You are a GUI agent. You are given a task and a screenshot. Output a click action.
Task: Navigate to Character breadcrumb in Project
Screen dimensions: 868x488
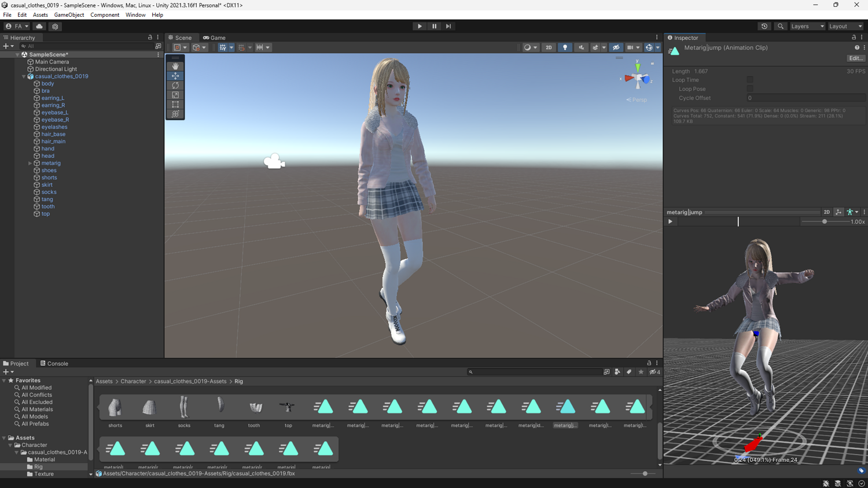[133, 382]
